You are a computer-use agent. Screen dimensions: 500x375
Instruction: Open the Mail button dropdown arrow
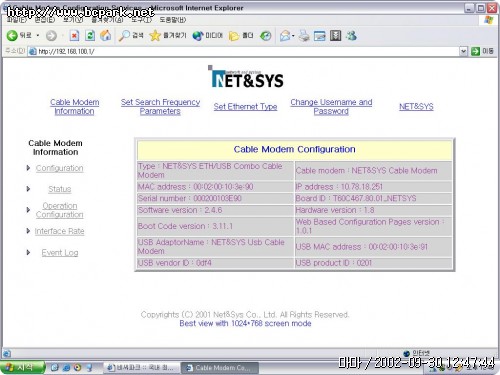click(x=293, y=36)
